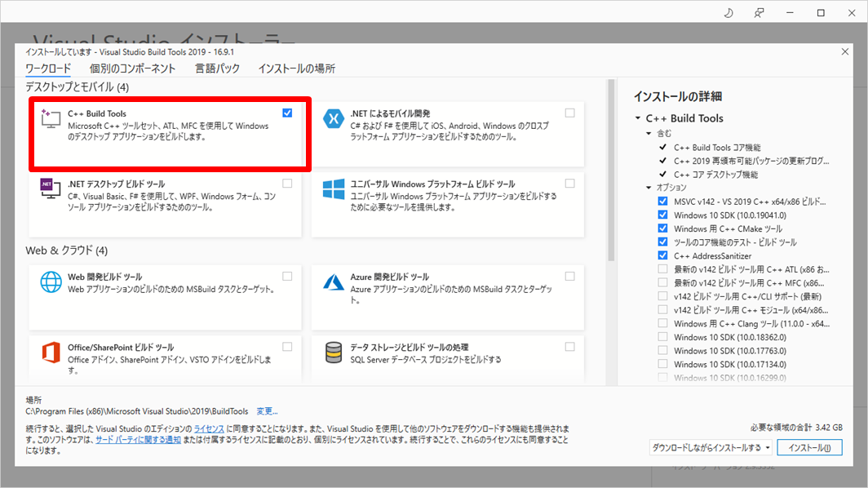Switch to the ワークロード tab
Viewport: 868px width, 488px height.
pos(48,69)
